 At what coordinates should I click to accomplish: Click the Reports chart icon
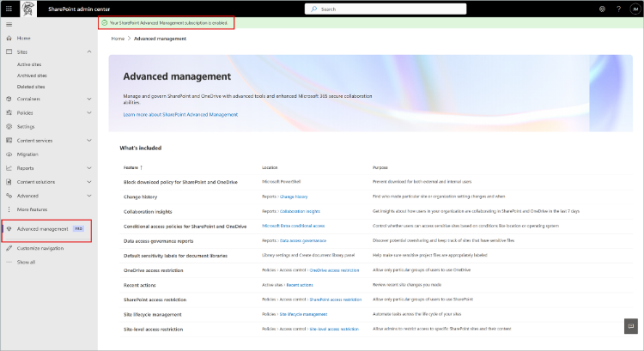[x=9, y=168]
